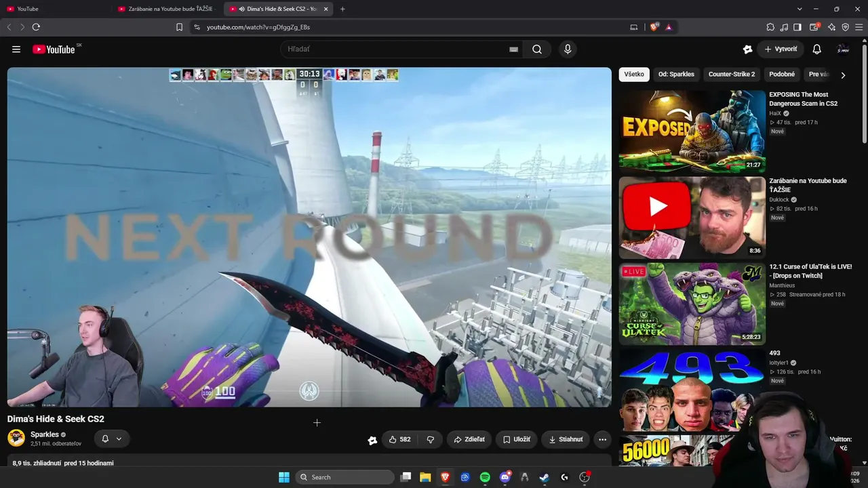Reload the page in the browser

point(36,27)
